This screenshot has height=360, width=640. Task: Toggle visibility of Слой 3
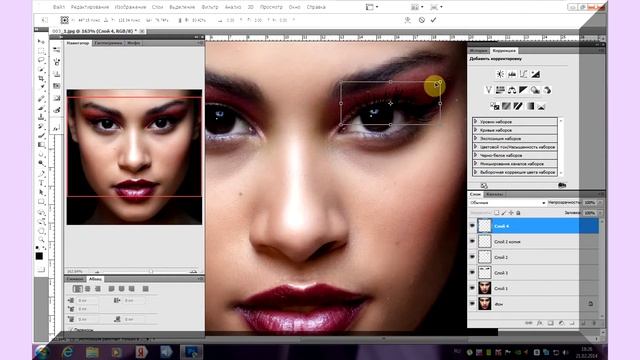tap(472, 272)
